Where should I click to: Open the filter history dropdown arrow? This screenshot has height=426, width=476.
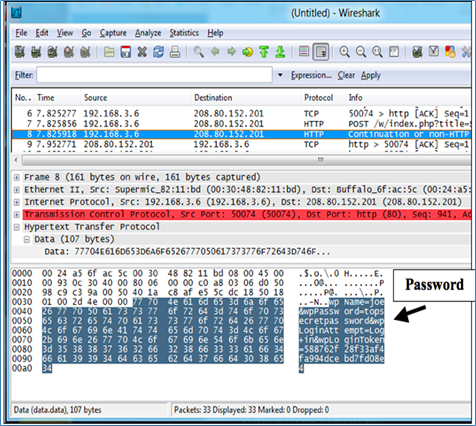(280, 75)
